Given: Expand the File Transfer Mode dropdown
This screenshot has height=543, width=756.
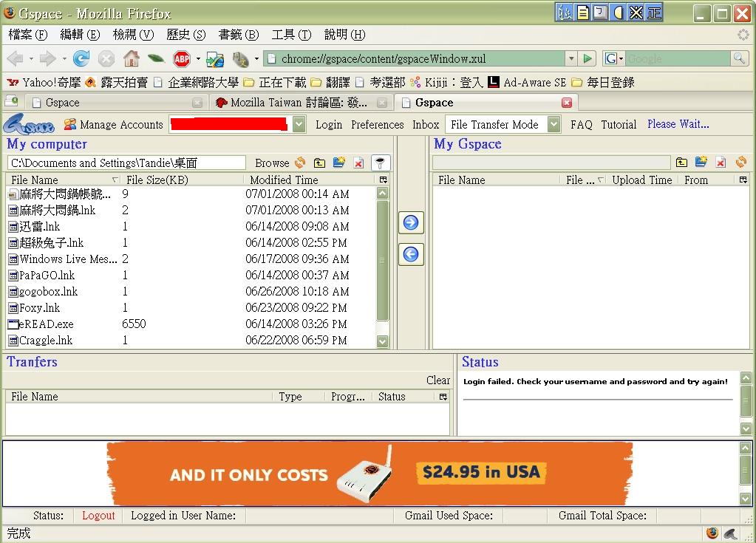Looking at the screenshot, I should (554, 125).
